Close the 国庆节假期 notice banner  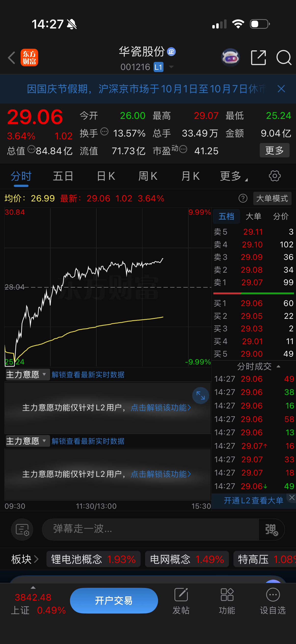tap(281, 89)
